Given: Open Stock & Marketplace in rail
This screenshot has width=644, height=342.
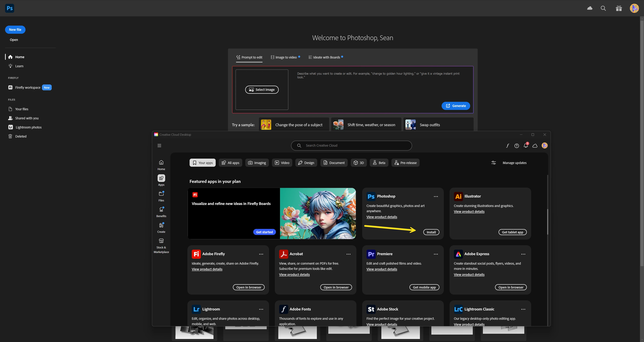Looking at the screenshot, I should (x=161, y=246).
